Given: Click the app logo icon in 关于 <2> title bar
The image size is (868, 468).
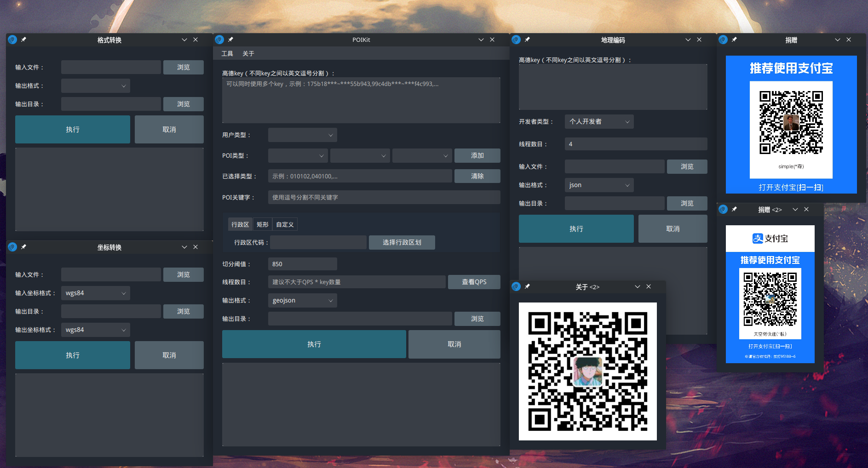Looking at the screenshot, I should coord(516,286).
